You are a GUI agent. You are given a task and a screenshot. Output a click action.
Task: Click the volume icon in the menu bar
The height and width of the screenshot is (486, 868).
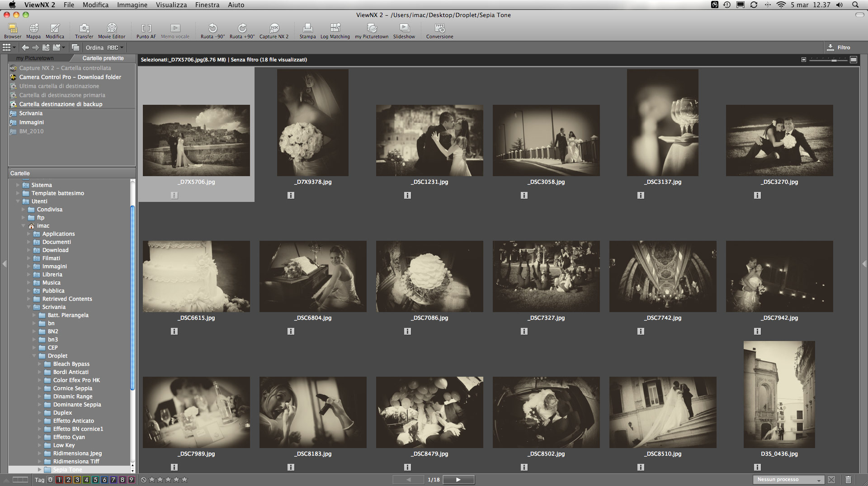[x=840, y=5]
